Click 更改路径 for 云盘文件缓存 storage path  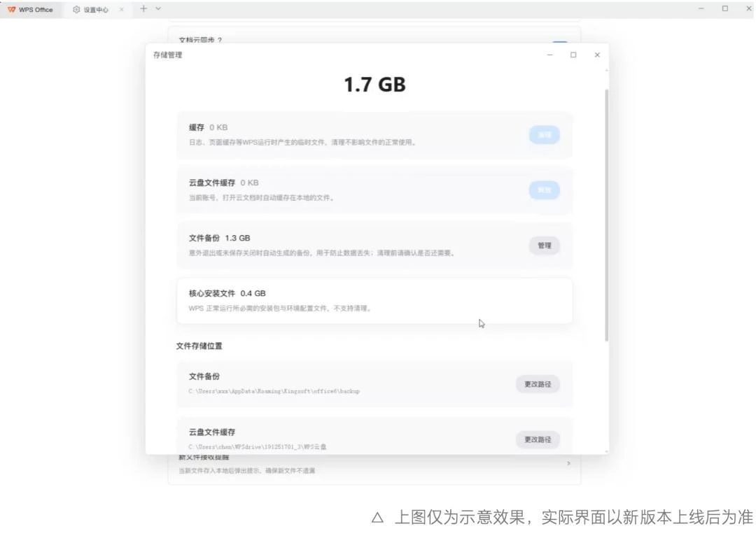538,439
